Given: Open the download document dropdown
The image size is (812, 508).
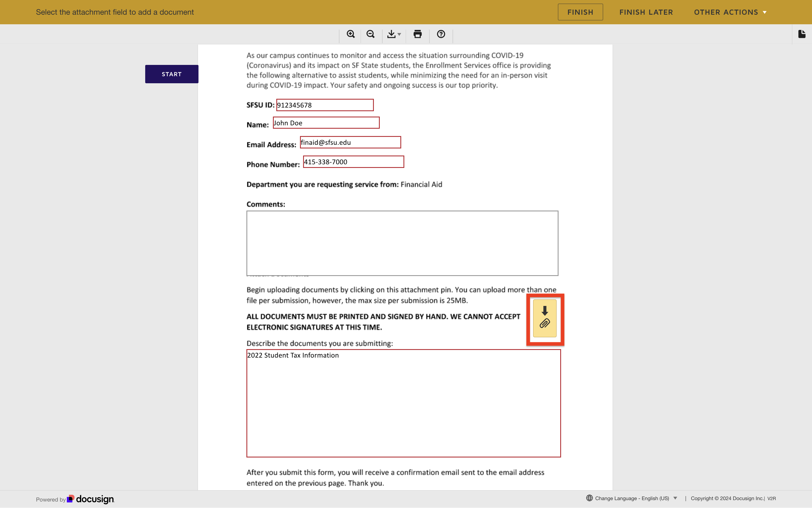Looking at the screenshot, I should click(394, 34).
